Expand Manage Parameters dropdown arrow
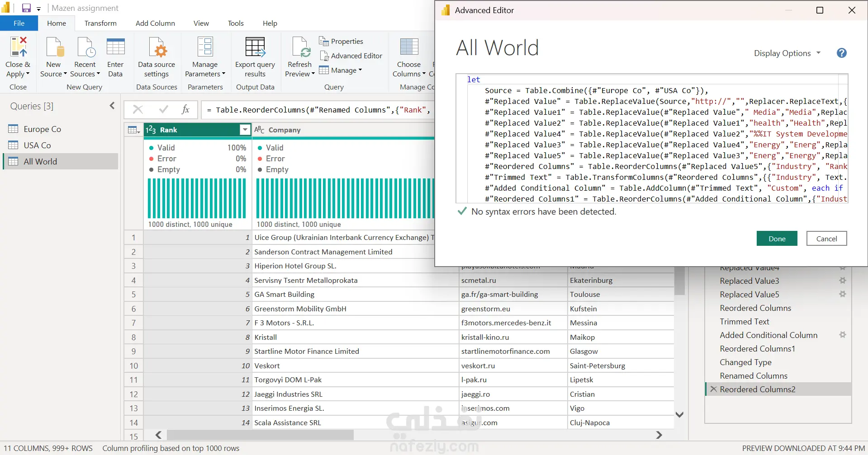Viewport: 868px width, 455px height. 223,74
